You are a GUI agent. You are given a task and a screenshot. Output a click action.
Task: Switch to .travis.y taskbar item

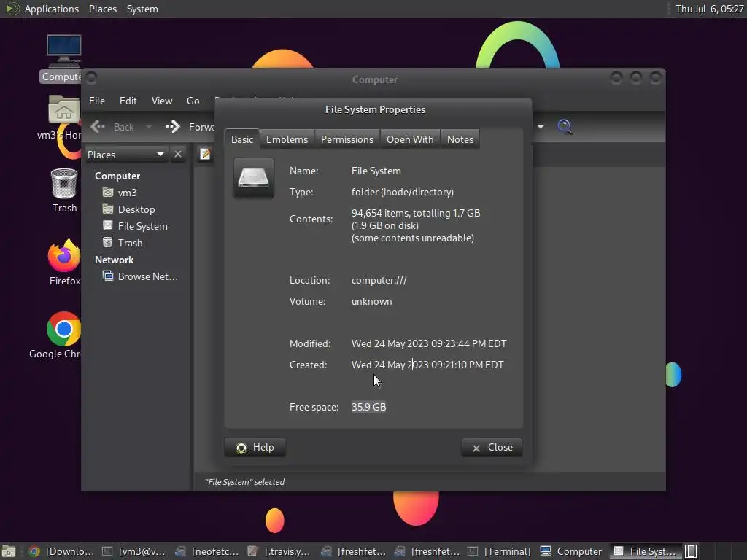280,551
